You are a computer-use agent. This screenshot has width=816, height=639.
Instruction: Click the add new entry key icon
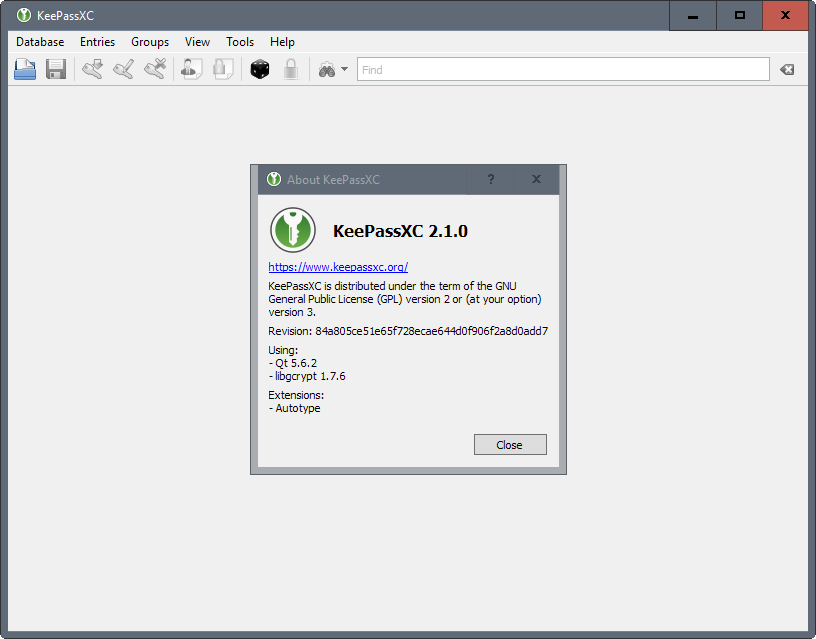click(x=93, y=69)
